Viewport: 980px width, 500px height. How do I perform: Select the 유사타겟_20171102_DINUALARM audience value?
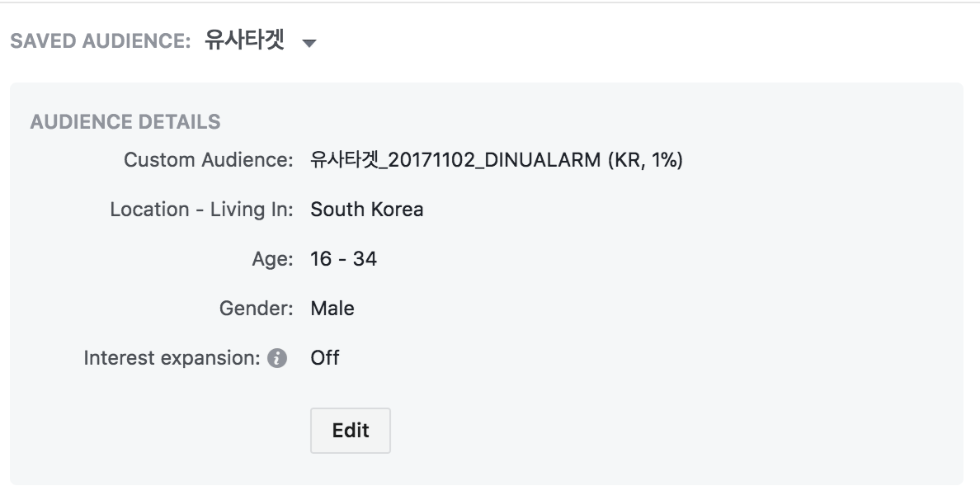(455, 160)
